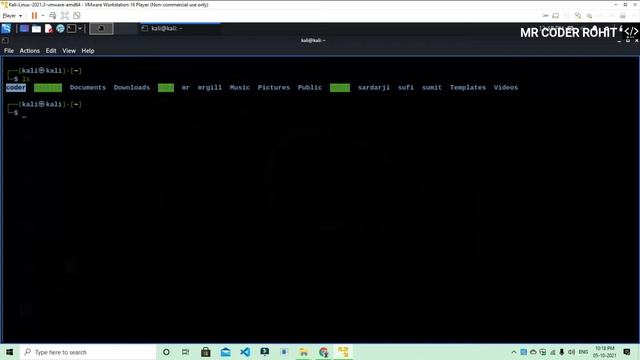Screen dimensions: 640x360
Task: Open File Explorer from the taskbar
Action: [x=304, y=352]
